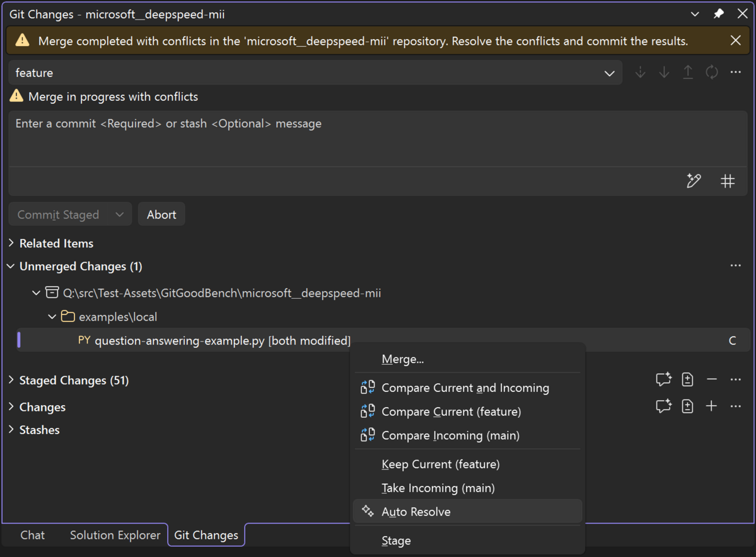Select question-answering-example.py file row
Viewport: 756px width, 557px height.
(383, 340)
